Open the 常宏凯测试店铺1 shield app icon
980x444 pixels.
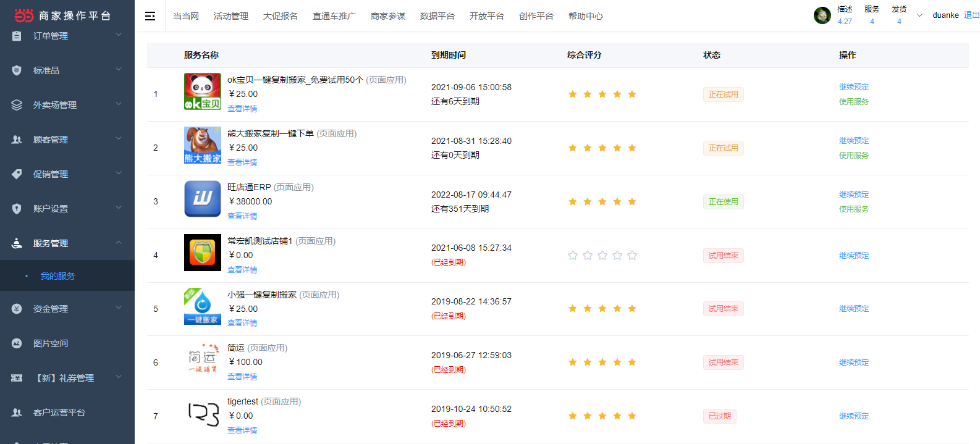203,253
